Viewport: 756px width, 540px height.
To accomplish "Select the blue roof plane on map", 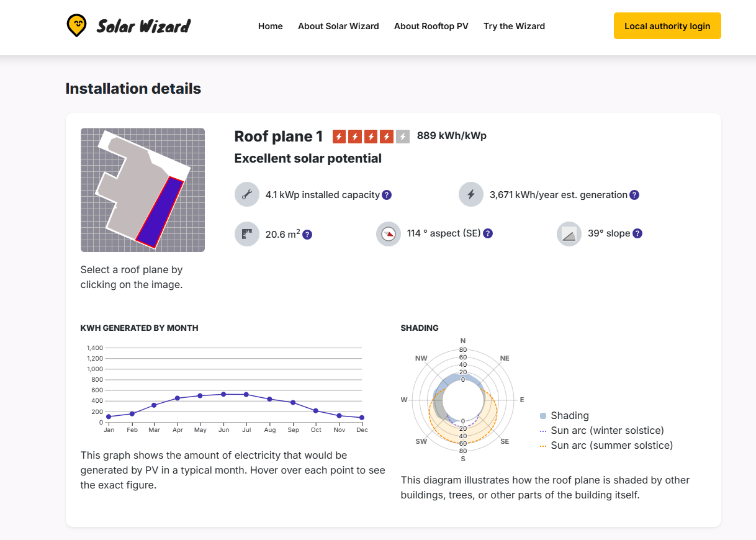I will coord(160,212).
